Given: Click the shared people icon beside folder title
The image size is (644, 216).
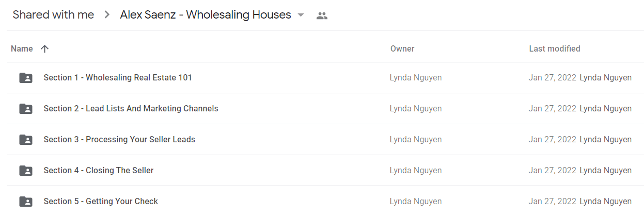Looking at the screenshot, I should tap(322, 15).
